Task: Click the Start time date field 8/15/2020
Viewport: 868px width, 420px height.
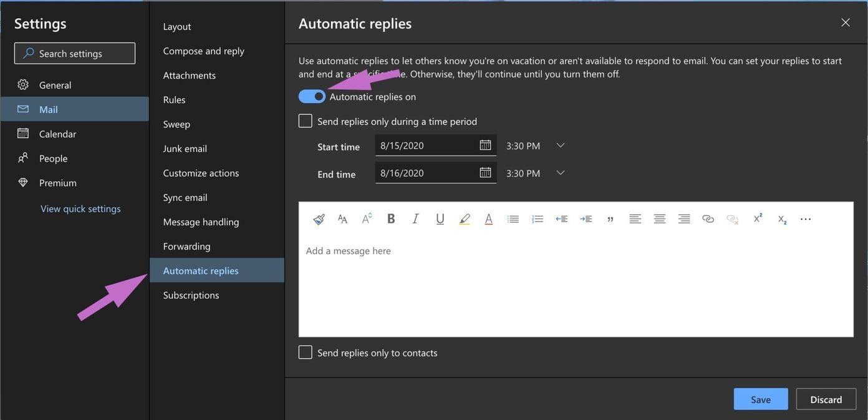Action: (x=436, y=145)
